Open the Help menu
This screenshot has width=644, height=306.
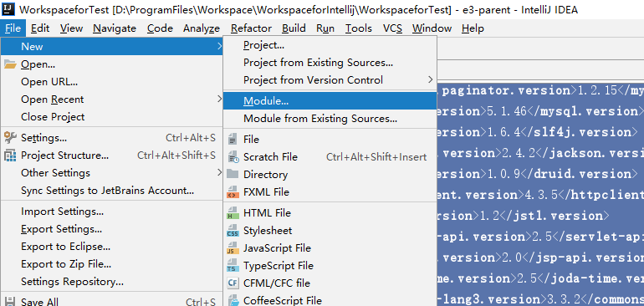[x=473, y=28]
